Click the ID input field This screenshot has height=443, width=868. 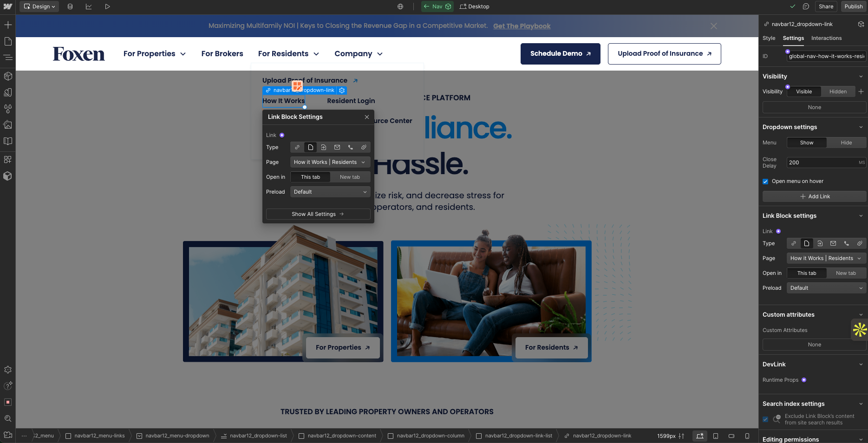tap(826, 56)
